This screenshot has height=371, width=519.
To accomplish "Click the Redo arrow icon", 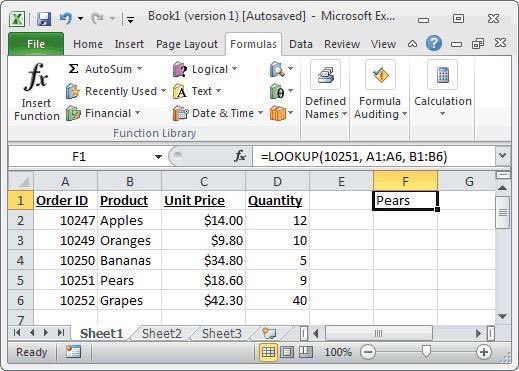I will pos(97,19).
